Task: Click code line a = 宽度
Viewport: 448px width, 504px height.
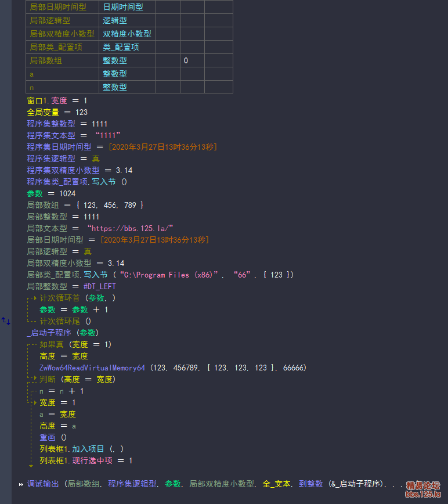Action: [x=57, y=414]
